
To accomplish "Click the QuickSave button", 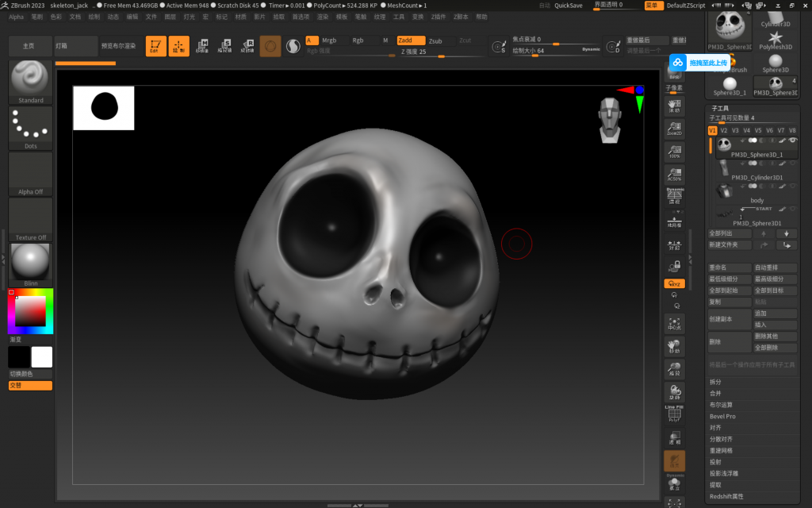I will click(x=569, y=6).
